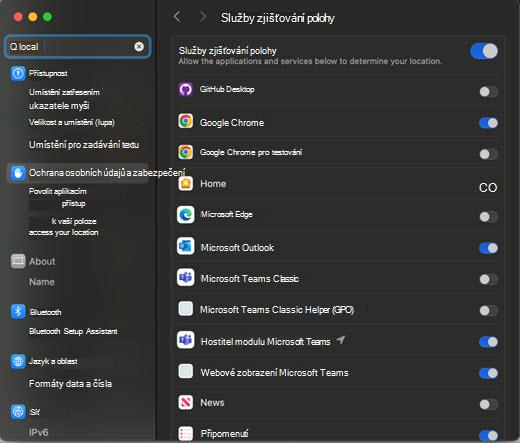
Task: Enable location for News
Action: [x=489, y=404]
